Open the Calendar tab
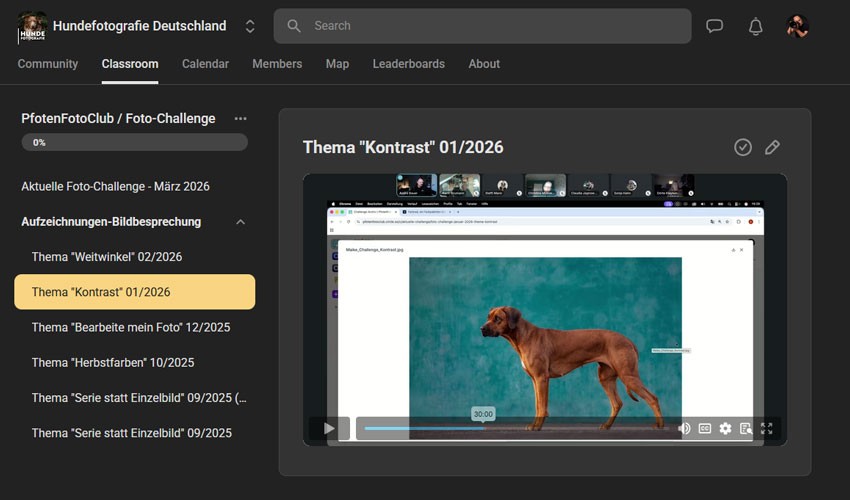The image size is (850, 500). point(205,64)
